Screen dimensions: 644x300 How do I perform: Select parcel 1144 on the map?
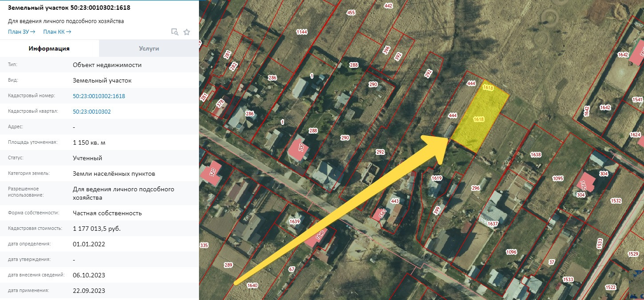(x=302, y=32)
